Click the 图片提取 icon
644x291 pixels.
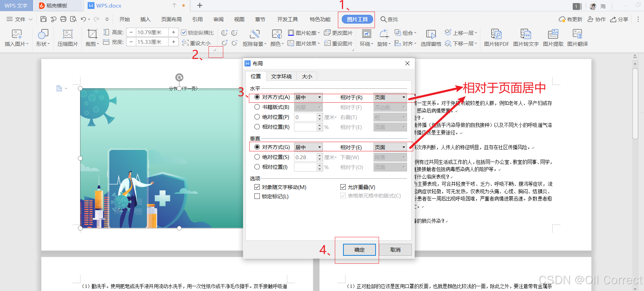tap(553, 34)
